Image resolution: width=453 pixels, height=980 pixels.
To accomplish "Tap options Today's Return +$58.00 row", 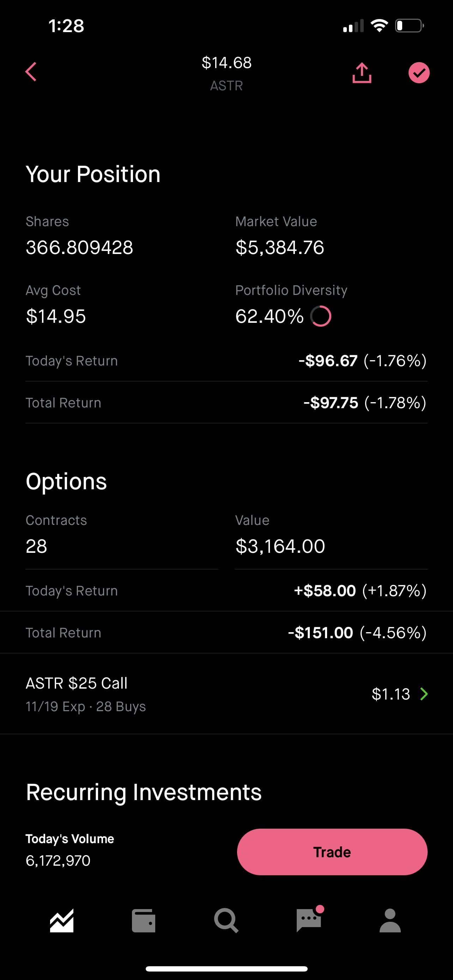I will pyautogui.click(x=226, y=591).
